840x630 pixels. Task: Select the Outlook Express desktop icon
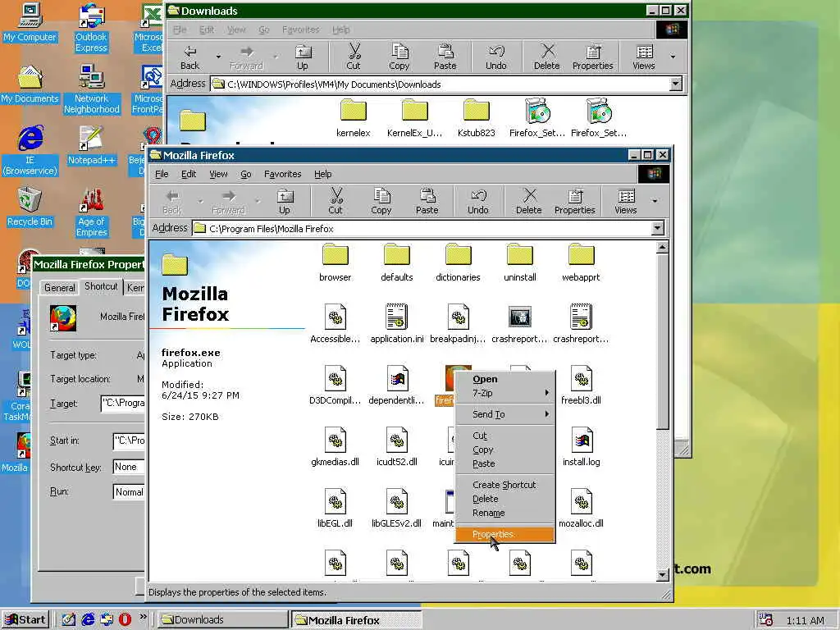91,28
